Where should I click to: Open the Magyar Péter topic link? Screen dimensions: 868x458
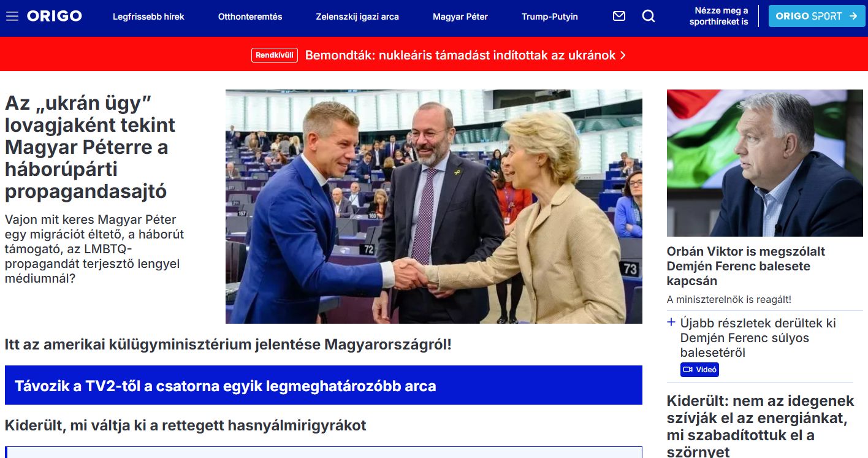coord(460,17)
